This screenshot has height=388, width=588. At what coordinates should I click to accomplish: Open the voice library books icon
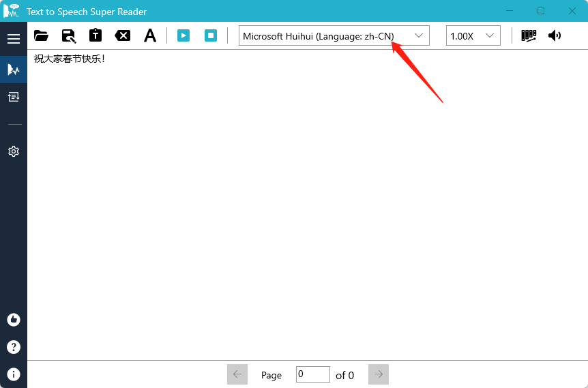[529, 35]
